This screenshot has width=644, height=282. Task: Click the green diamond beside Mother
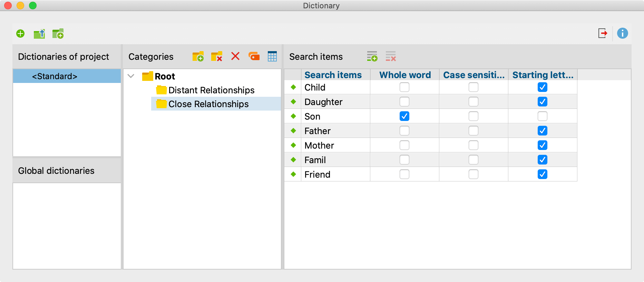(x=293, y=145)
